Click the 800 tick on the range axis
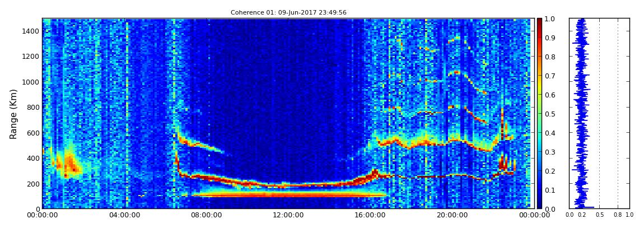The width and height of the screenshot is (644, 228). tap(33, 107)
